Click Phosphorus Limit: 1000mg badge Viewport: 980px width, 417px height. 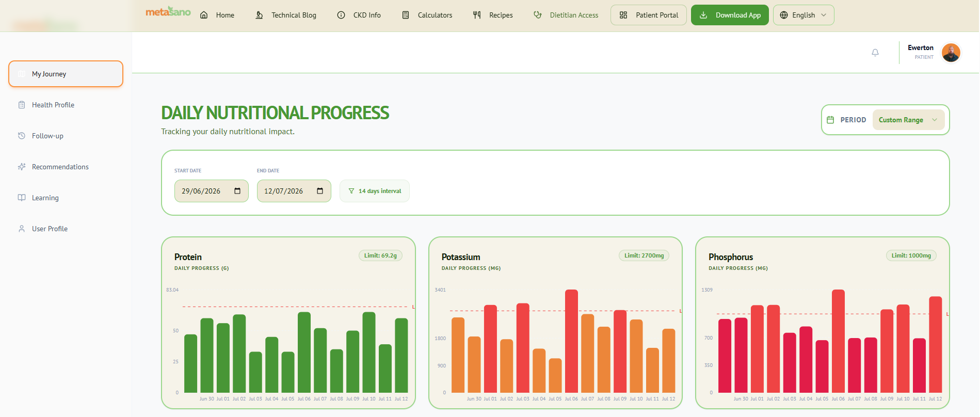click(911, 255)
